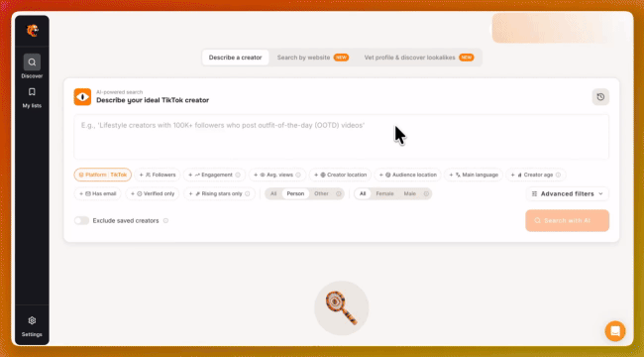Add Main language filter
The image size is (644, 357).
click(474, 175)
